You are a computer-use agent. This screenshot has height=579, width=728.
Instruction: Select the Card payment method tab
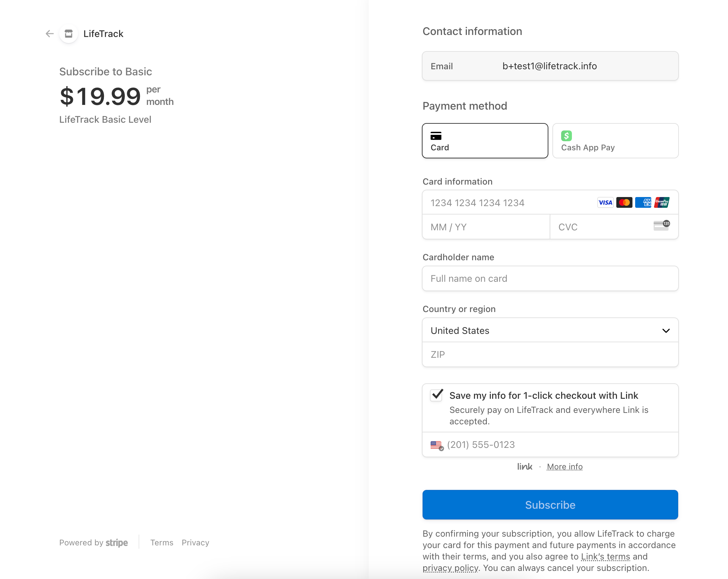click(x=484, y=141)
